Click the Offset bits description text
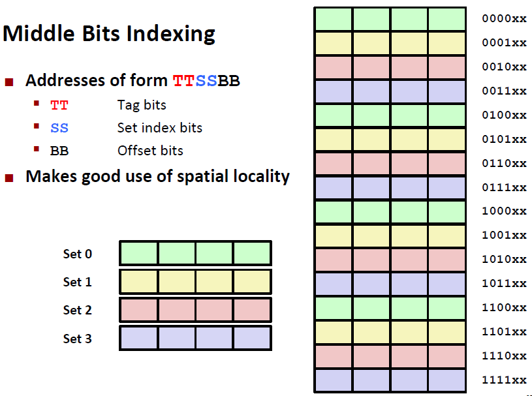The width and height of the screenshot is (532, 396). 150,151
